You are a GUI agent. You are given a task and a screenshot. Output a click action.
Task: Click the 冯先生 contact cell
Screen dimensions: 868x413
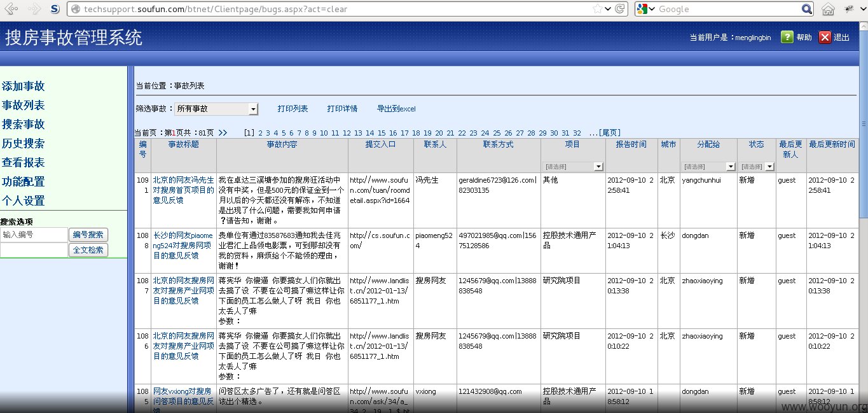coord(427,180)
